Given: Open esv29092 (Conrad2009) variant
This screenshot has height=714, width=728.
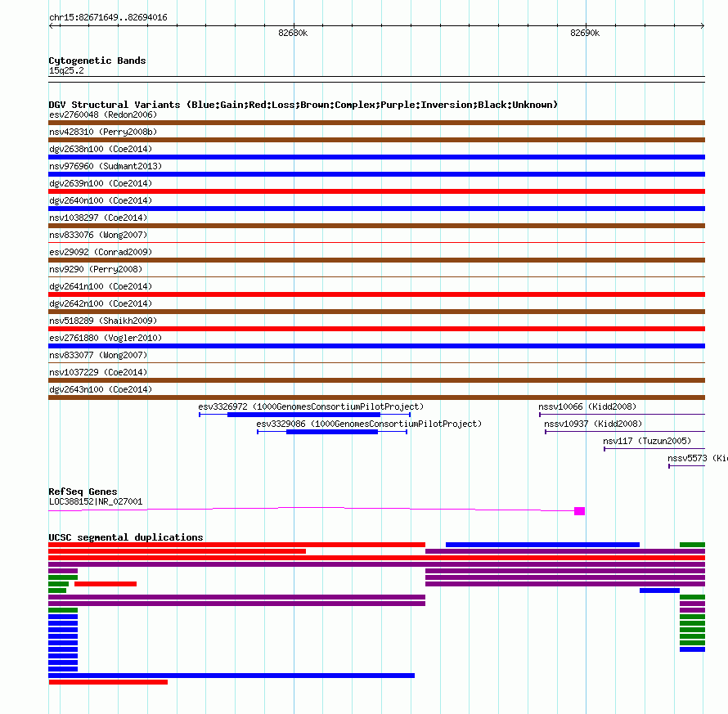Looking at the screenshot, I should [x=101, y=252].
